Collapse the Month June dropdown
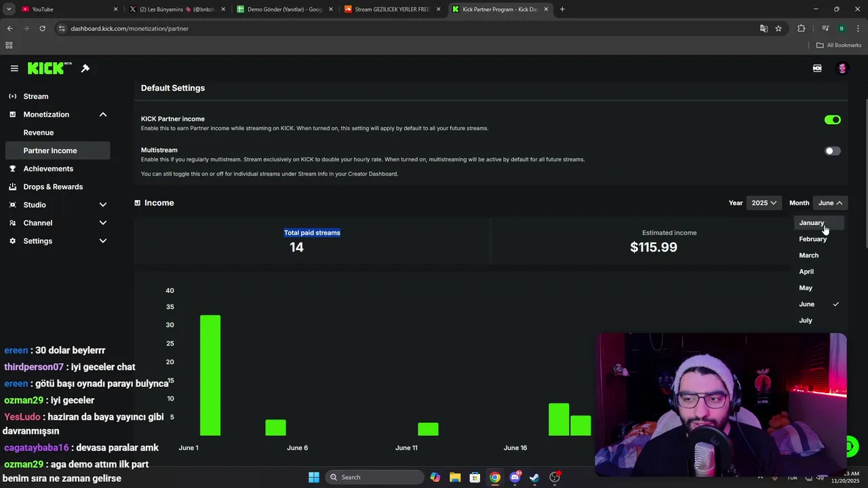This screenshot has width=868, height=488. tap(830, 203)
